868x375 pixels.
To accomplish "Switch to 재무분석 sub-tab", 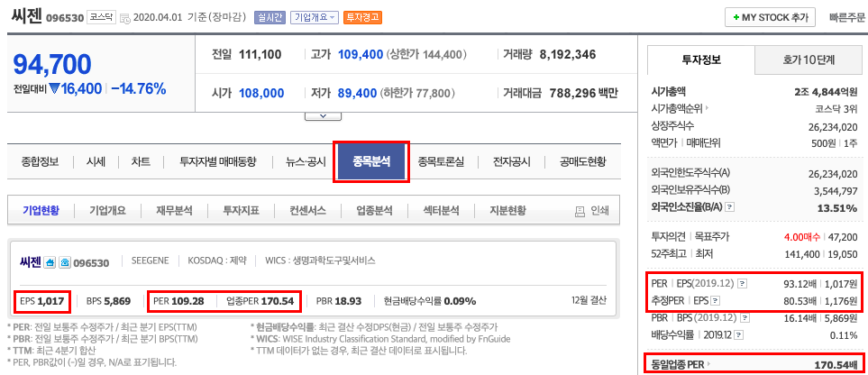I will tap(174, 211).
